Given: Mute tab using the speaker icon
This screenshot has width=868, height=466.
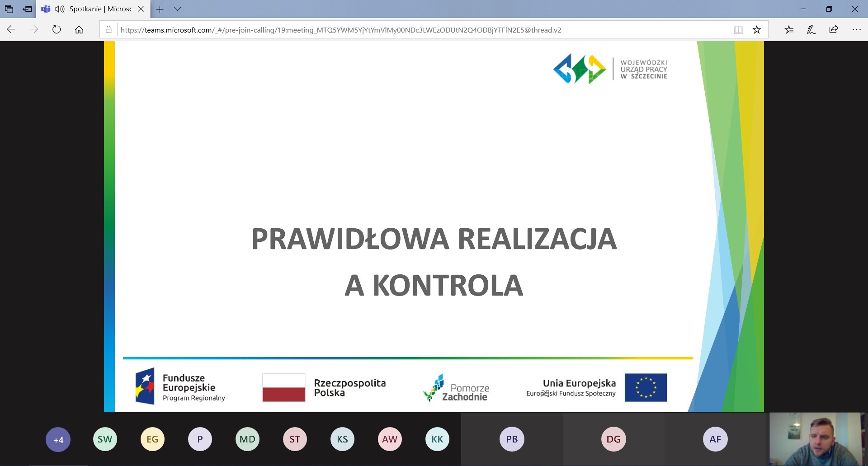Looking at the screenshot, I should [60, 9].
